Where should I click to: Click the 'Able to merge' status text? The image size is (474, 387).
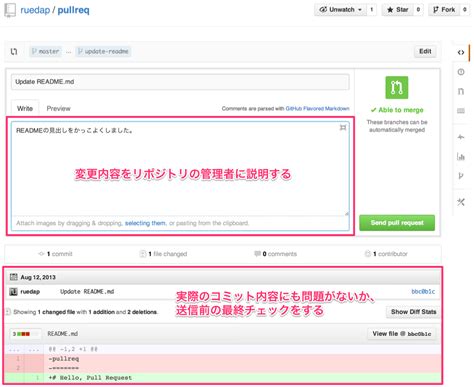(397, 110)
